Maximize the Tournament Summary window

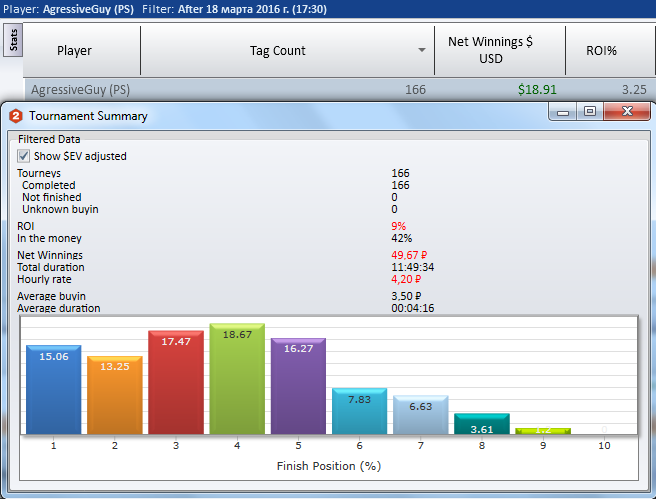click(590, 111)
